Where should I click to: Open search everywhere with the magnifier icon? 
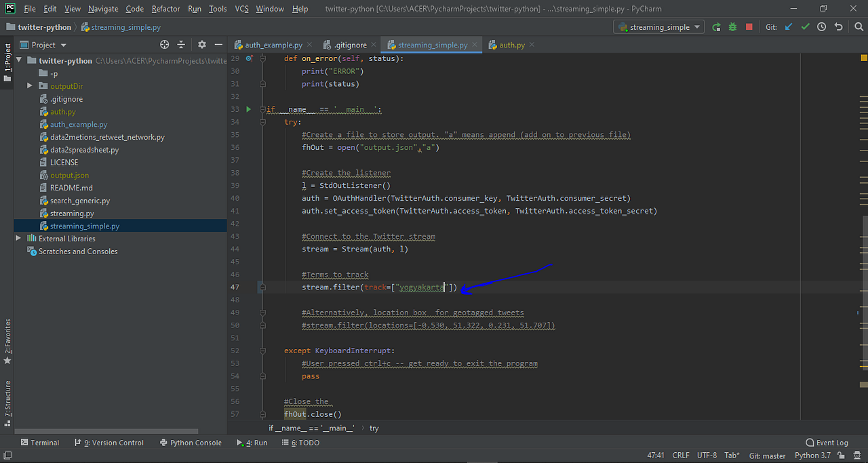pyautogui.click(x=859, y=26)
